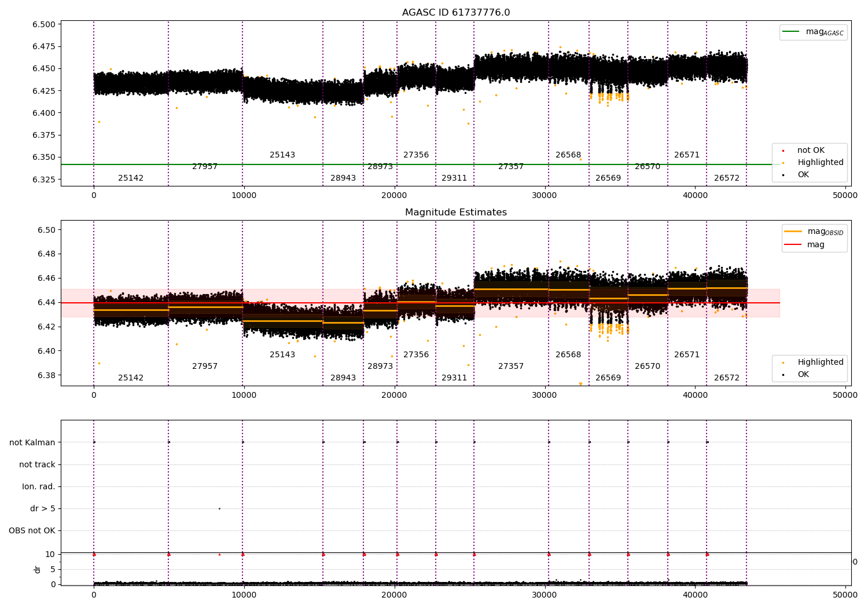Click the plot title 'AGASC ID 61737776.0'
Viewport: 868px width, 608px height.
click(x=456, y=13)
